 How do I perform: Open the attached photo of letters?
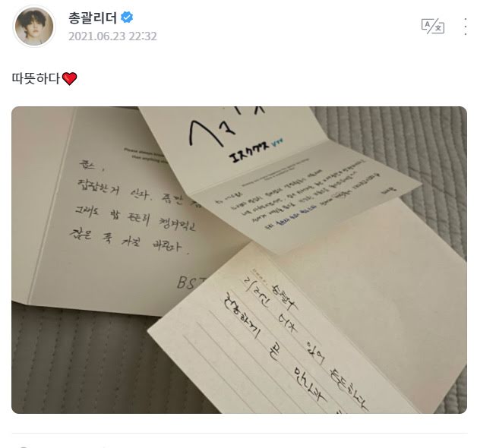coord(239,260)
